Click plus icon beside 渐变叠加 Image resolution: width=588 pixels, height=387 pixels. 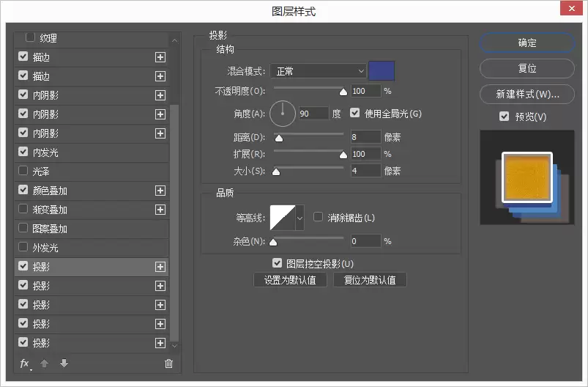click(160, 210)
